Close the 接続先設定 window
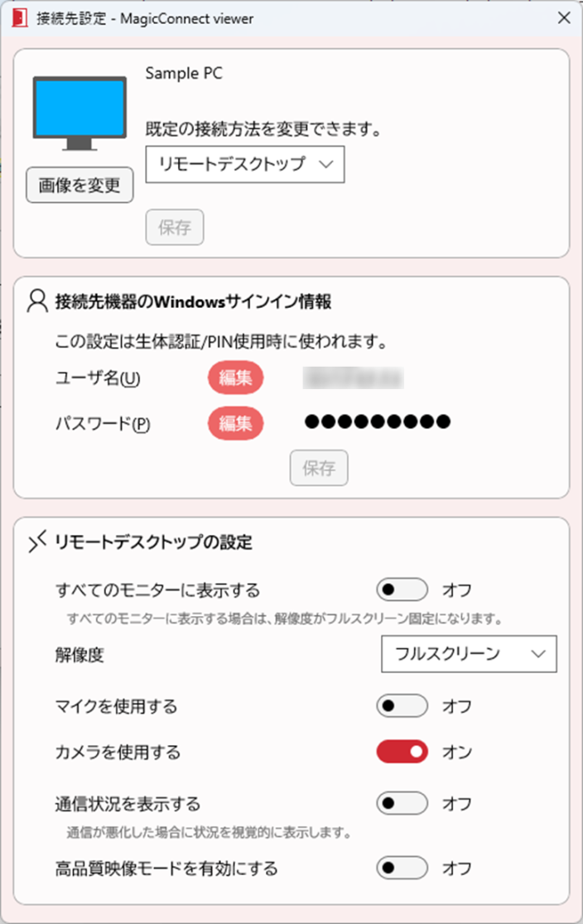The image size is (583, 924). (565, 17)
